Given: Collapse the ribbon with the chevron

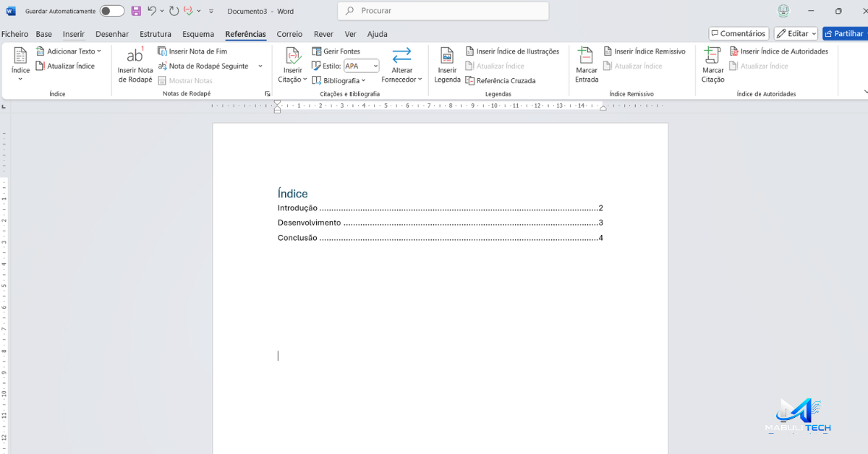Looking at the screenshot, I should tap(865, 93).
